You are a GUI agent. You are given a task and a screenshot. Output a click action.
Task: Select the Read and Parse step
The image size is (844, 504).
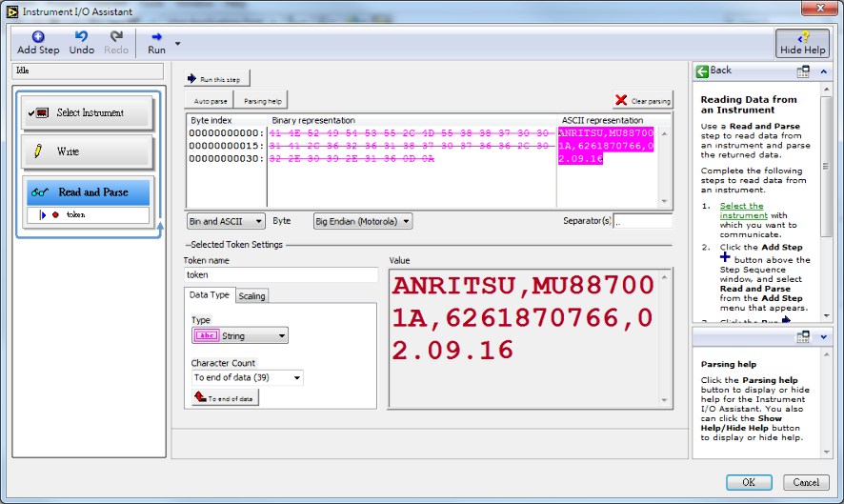coord(89,192)
